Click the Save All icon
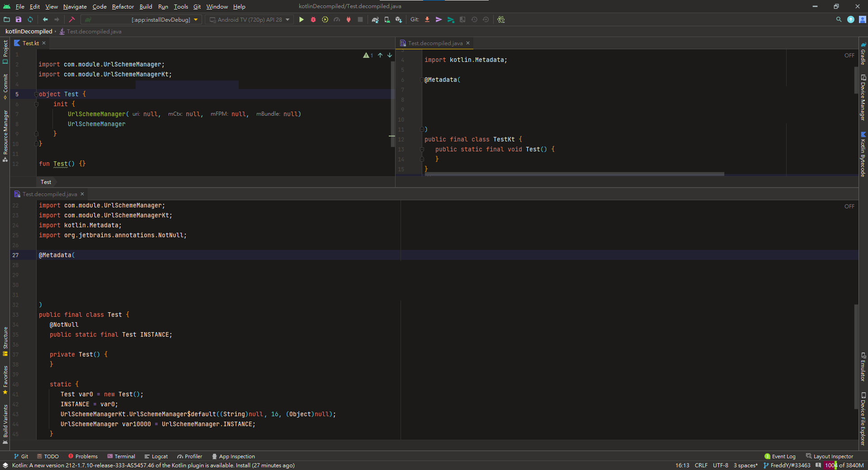868x470 pixels. click(19, 19)
